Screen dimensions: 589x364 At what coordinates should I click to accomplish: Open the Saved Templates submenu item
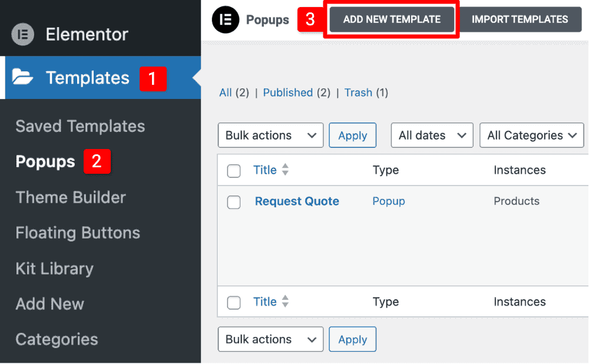[x=80, y=126]
